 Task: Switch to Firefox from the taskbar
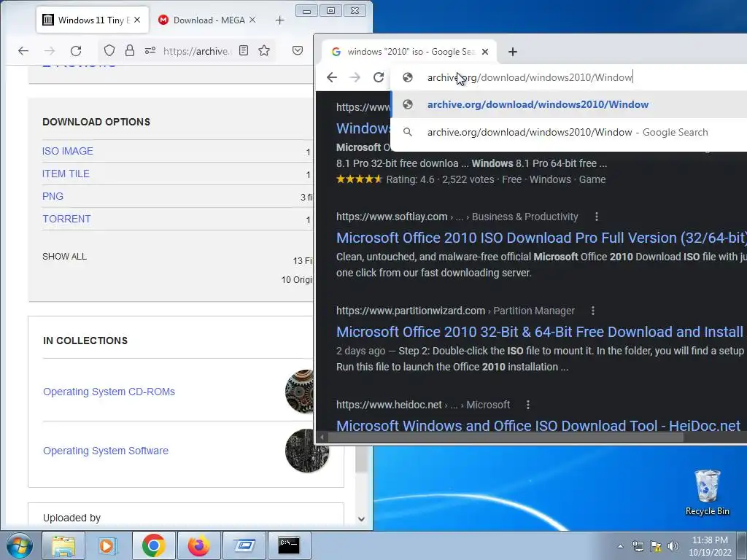[x=198, y=545]
